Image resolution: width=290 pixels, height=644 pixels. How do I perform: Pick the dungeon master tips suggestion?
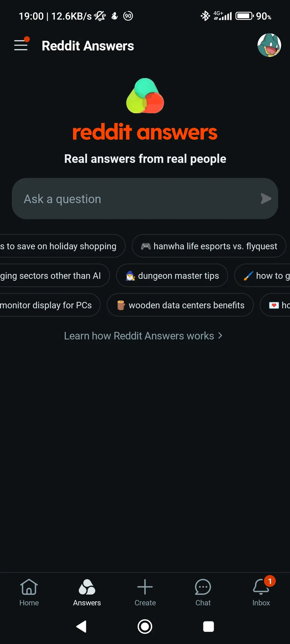tap(172, 276)
